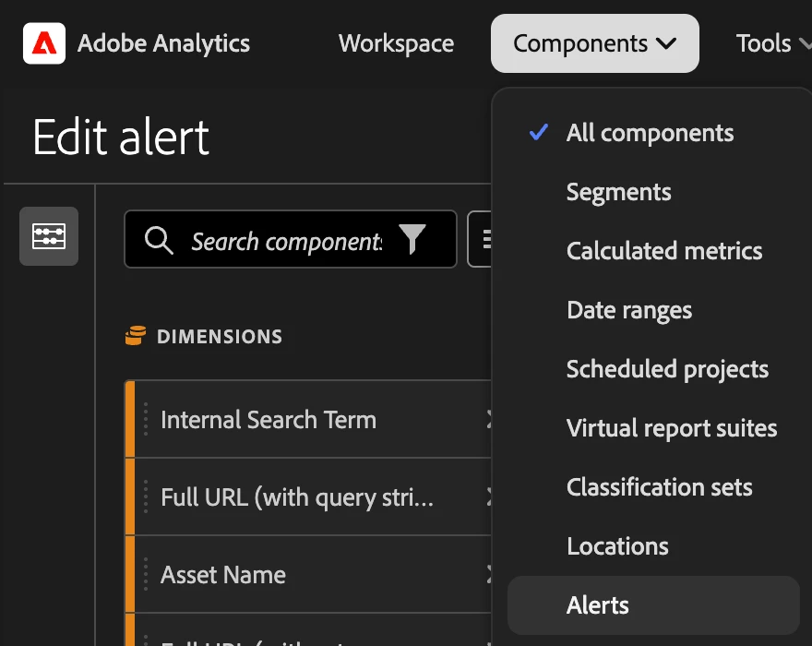This screenshot has height=646, width=812.
Task: Collapse the Components dropdown menu
Action: [x=594, y=43]
